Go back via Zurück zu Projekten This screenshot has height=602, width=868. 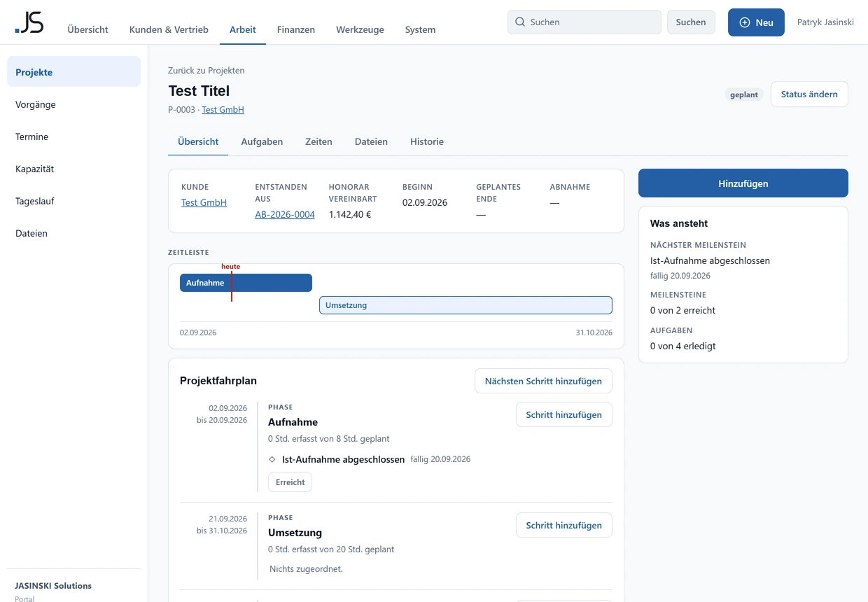click(x=206, y=70)
